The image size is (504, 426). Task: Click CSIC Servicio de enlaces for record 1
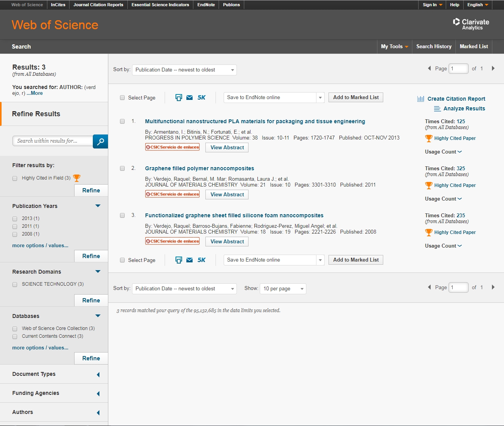pos(172,147)
